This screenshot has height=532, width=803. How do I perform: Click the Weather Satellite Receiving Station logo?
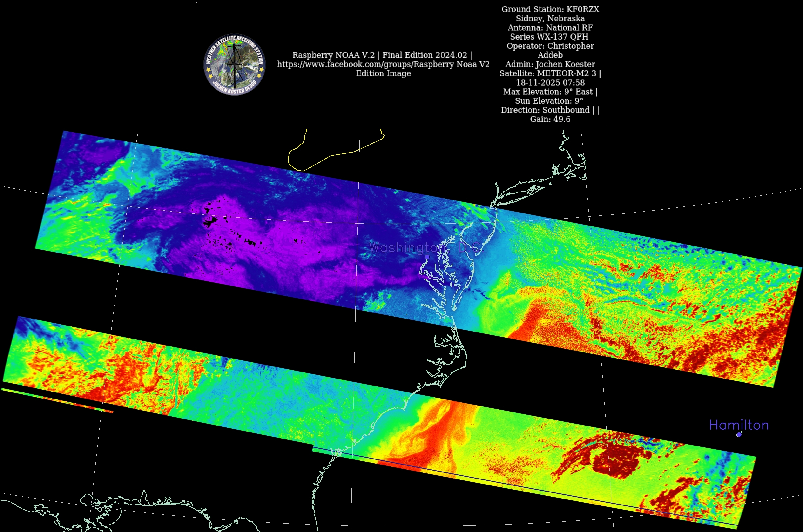[234, 65]
